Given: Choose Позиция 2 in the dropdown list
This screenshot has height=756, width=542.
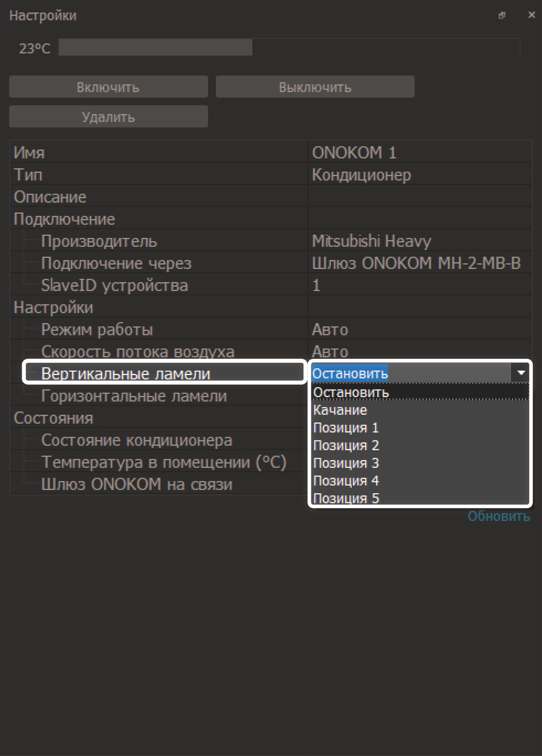Looking at the screenshot, I should point(346,446).
